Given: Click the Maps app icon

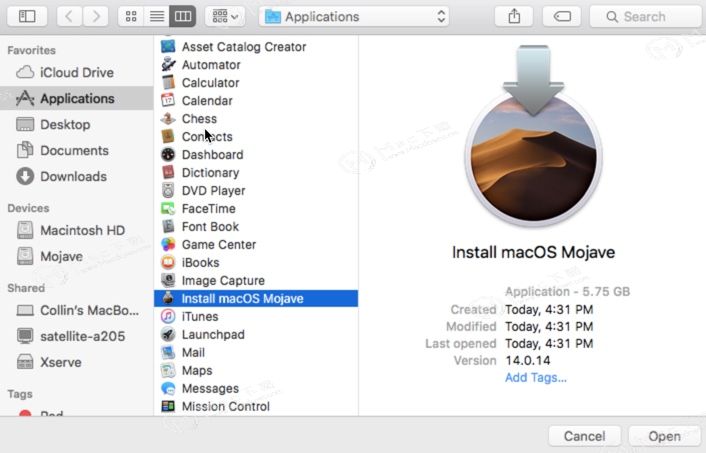Looking at the screenshot, I should click(x=168, y=371).
